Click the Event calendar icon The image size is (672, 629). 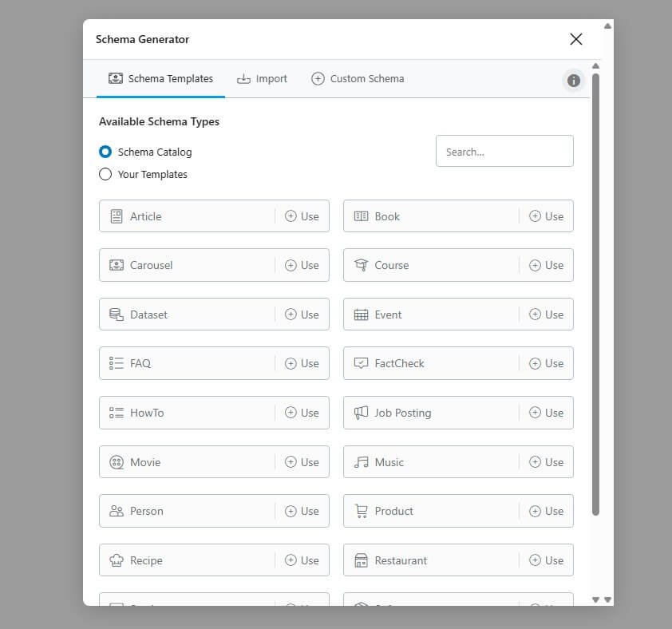(x=361, y=314)
